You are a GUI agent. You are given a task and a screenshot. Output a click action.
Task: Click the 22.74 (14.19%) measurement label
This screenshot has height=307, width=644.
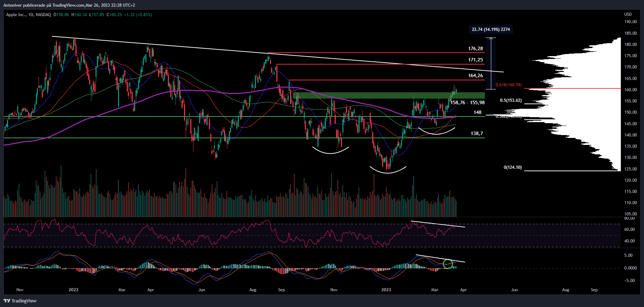[x=491, y=29]
